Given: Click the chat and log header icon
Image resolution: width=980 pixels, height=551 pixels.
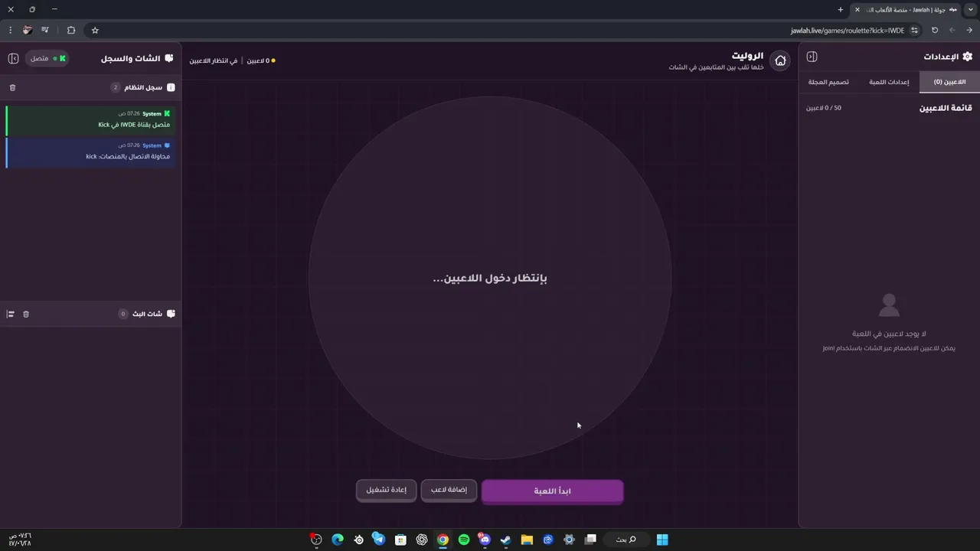Looking at the screenshot, I should click(169, 58).
